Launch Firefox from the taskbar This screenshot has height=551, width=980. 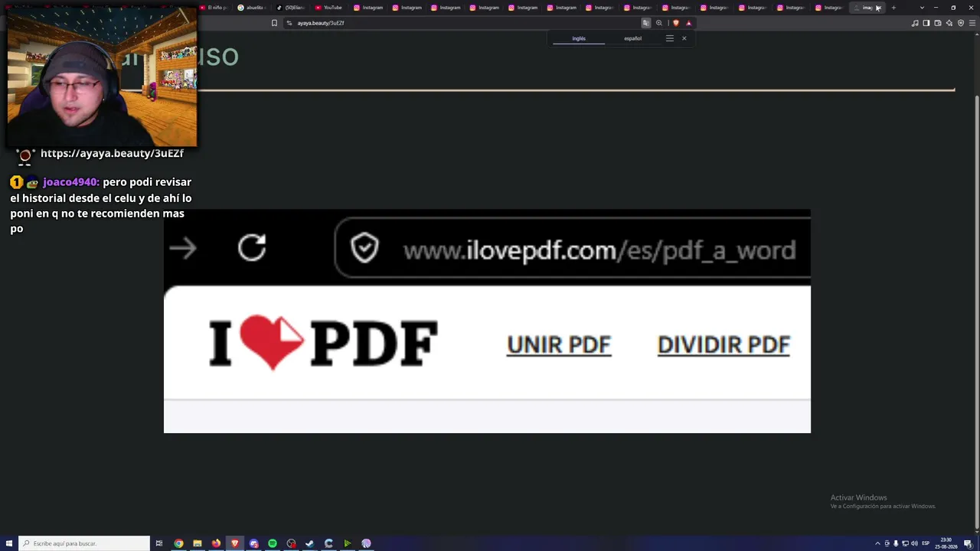tap(216, 543)
